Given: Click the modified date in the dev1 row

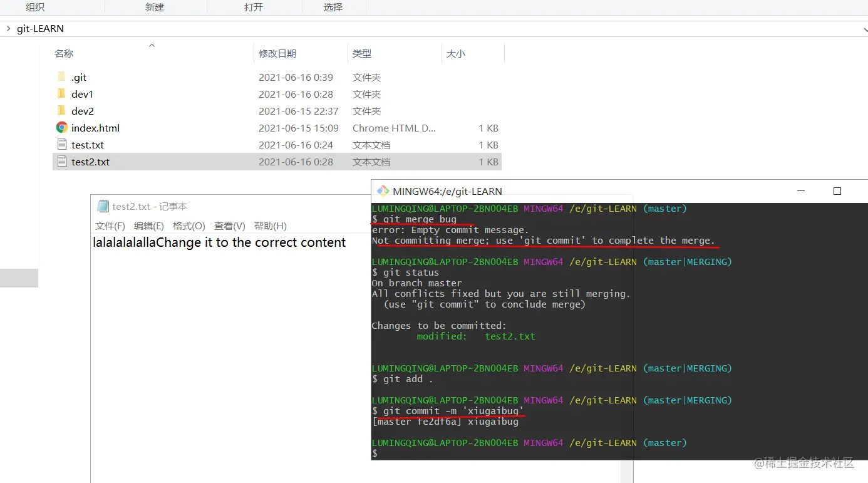Looking at the screenshot, I should [x=296, y=95].
